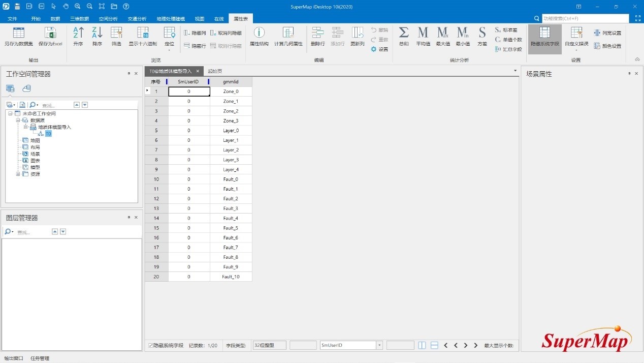644x363 pixels.
Task: Click 计算几何属性 icon
Action: click(288, 36)
